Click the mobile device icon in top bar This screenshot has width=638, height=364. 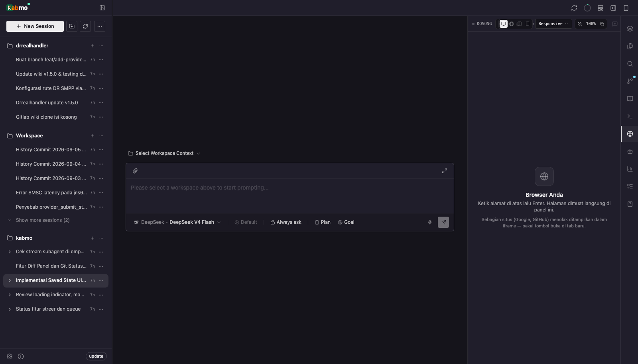tap(626, 8)
